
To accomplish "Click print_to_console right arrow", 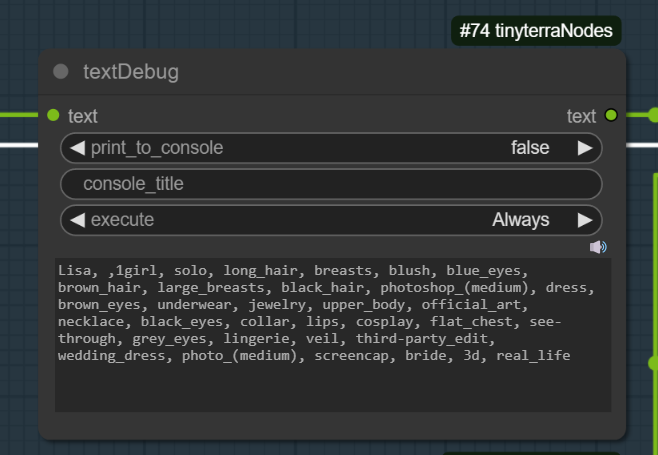I will point(585,148).
